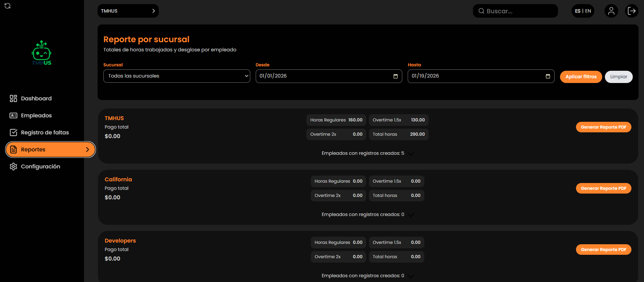Click the Configuración gear icon
The width and height of the screenshot is (644, 282).
tap(14, 166)
